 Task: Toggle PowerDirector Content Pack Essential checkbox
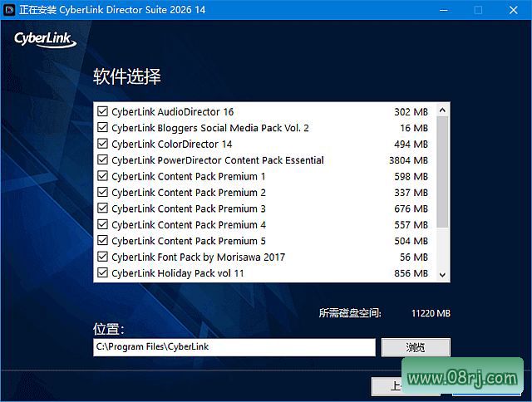pyautogui.click(x=102, y=159)
